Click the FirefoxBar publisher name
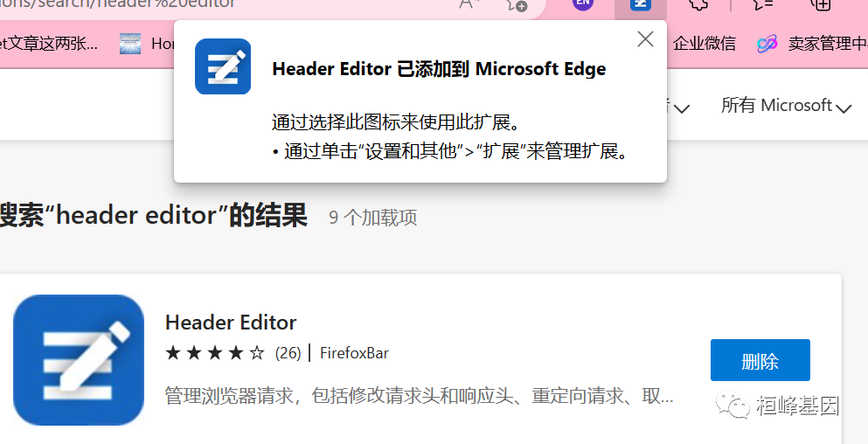 tap(354, 352)
